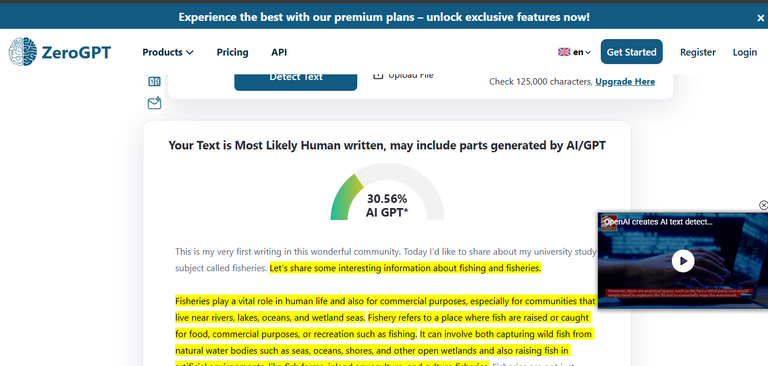Image resolution: width=768 pixels, height=366 pixels.
Task: Open the word counter sidebar icon
Action: [x=154, y=82]
